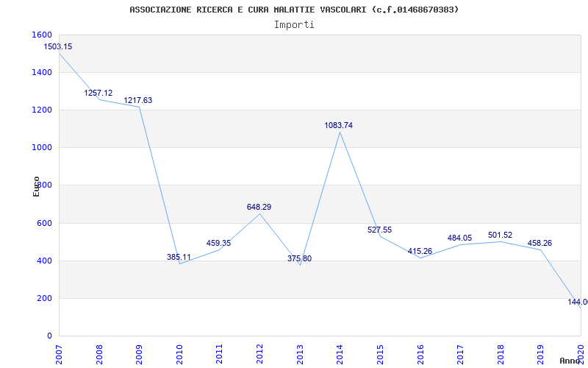Click the x-axis year 2008
Image resolution: width=588 pixels, height=368 pixels.
pyautogui.click(x=99, y=354)
